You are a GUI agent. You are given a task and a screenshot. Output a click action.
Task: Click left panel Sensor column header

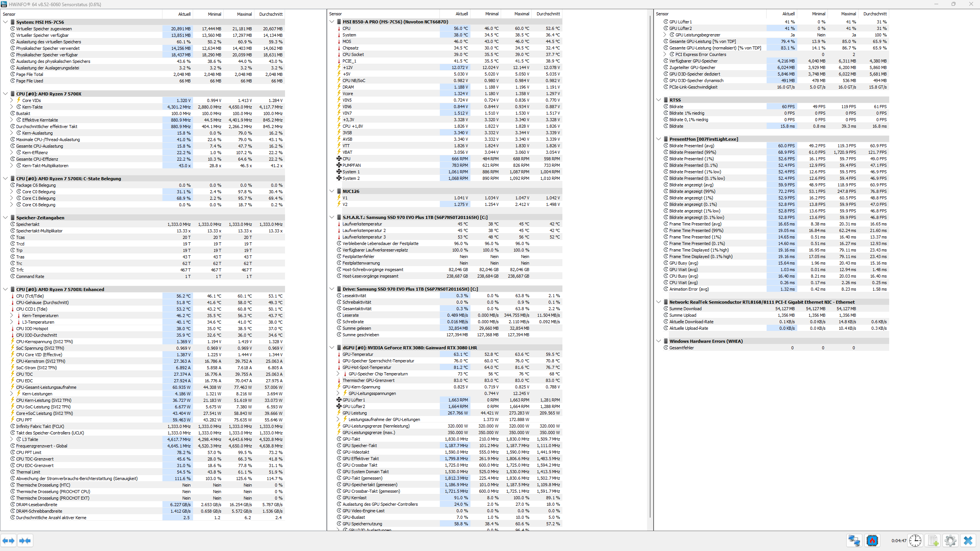coord(82,14)
